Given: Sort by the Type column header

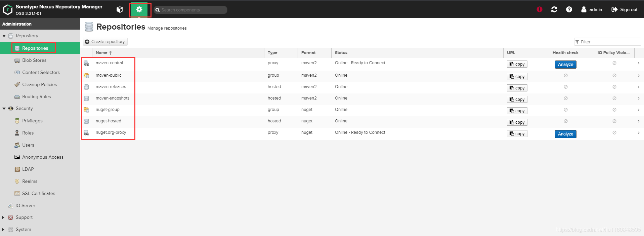Looking at the screenshot, I should click(x=281, y=53).
